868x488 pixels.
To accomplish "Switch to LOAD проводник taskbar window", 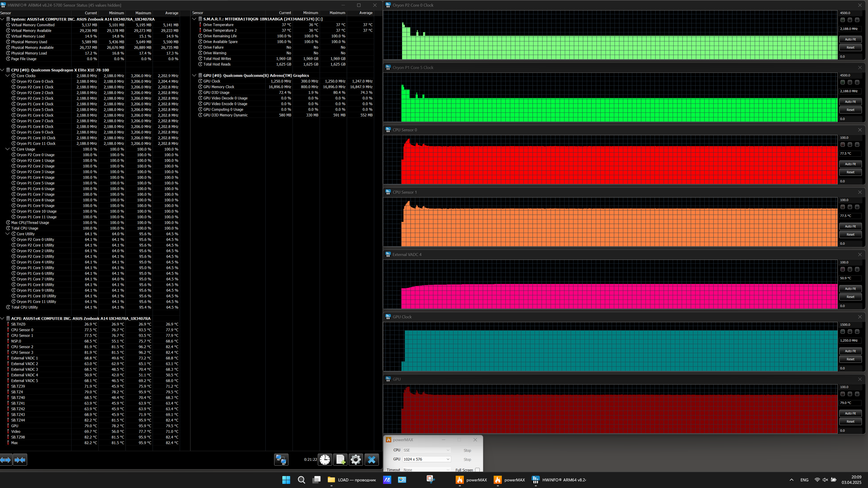I will (x=352, y=480).
